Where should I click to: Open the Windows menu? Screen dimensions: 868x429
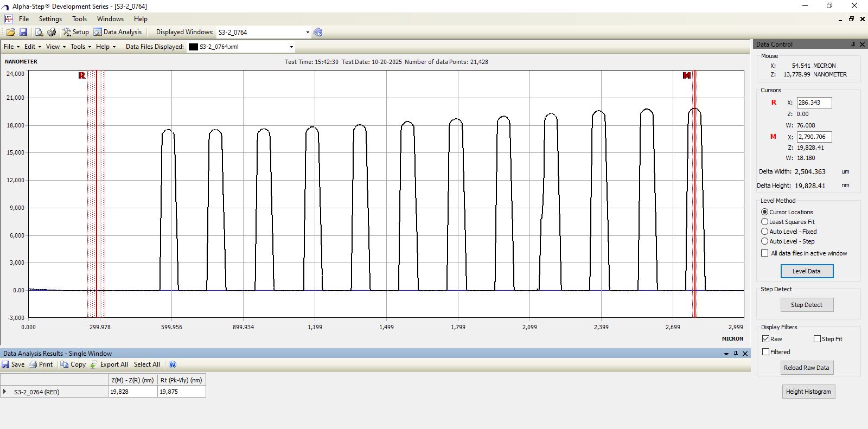pos(110,18)
